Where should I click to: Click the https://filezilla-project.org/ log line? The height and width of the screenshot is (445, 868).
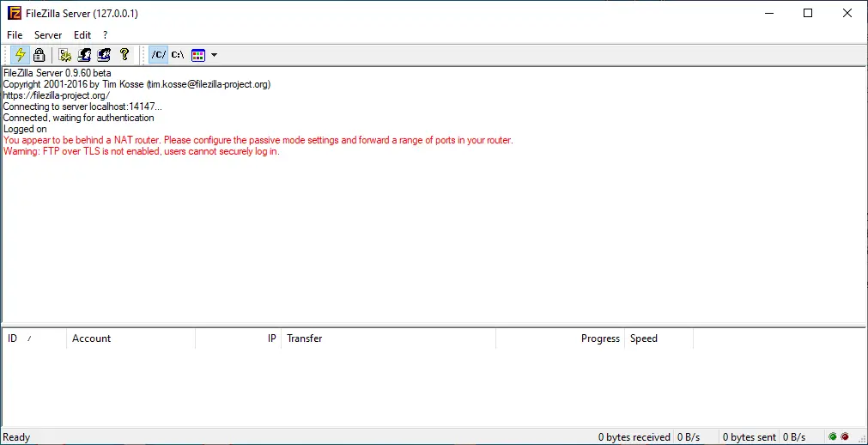[57, 95]
